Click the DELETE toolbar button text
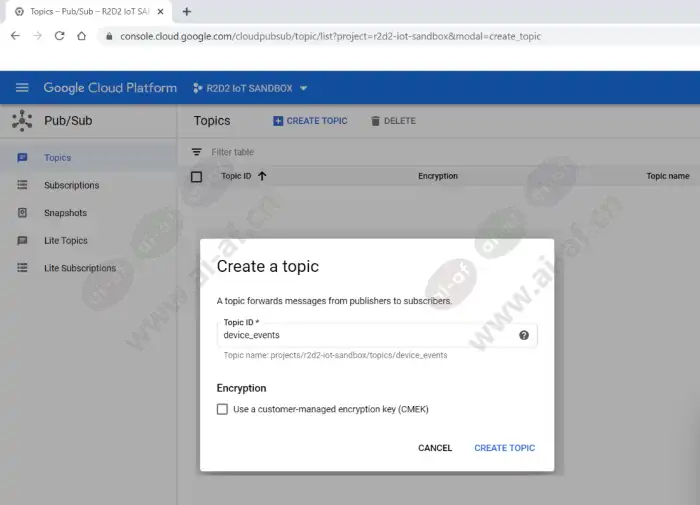The width and height of the screenshot is (700, 505). pos(400,121)
